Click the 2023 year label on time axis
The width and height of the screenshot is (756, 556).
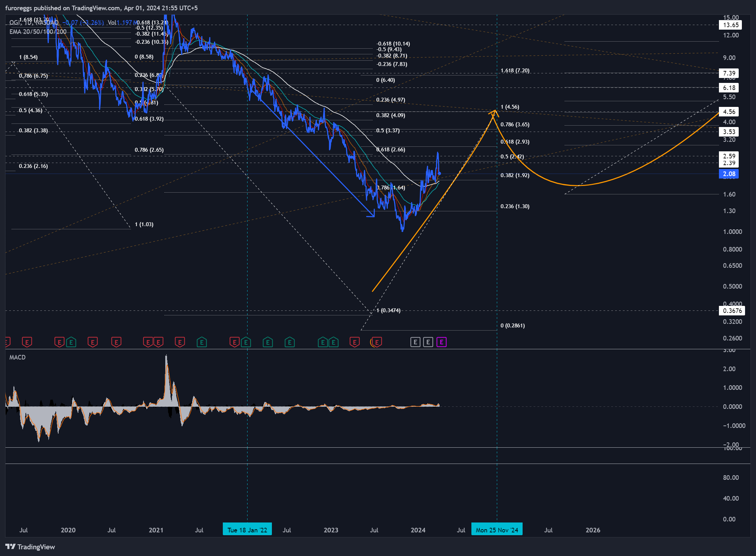tap(331, 530)
